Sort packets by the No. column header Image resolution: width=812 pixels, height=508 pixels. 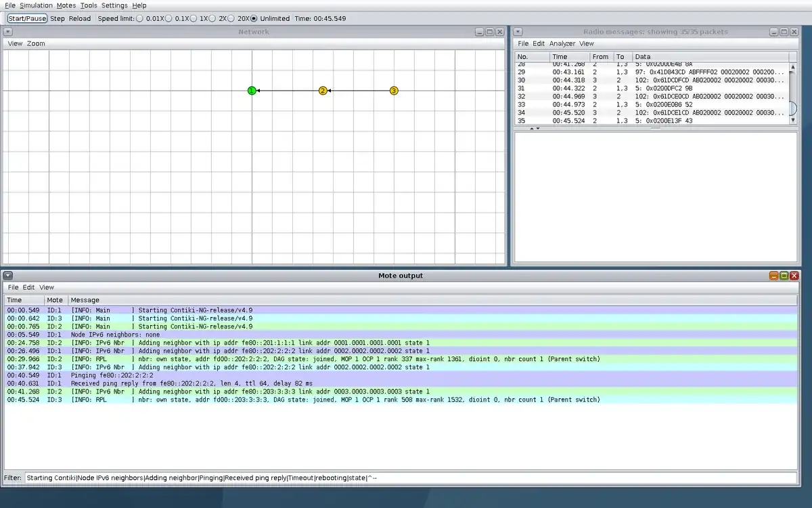coord(532,57)
